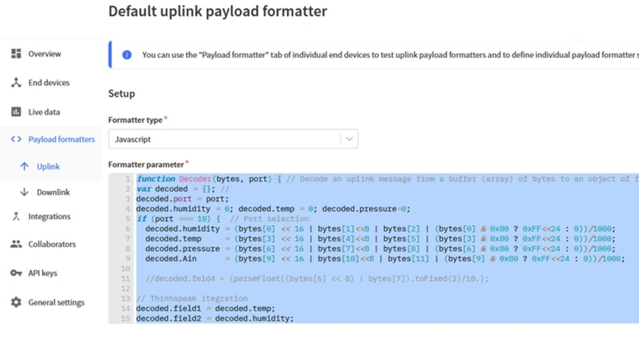Viewport: 639px width, 364px height.
Task: Click the 'decoded.pressure' assignment on line 8
Action: pyautogui.click(x=380, y=249)
